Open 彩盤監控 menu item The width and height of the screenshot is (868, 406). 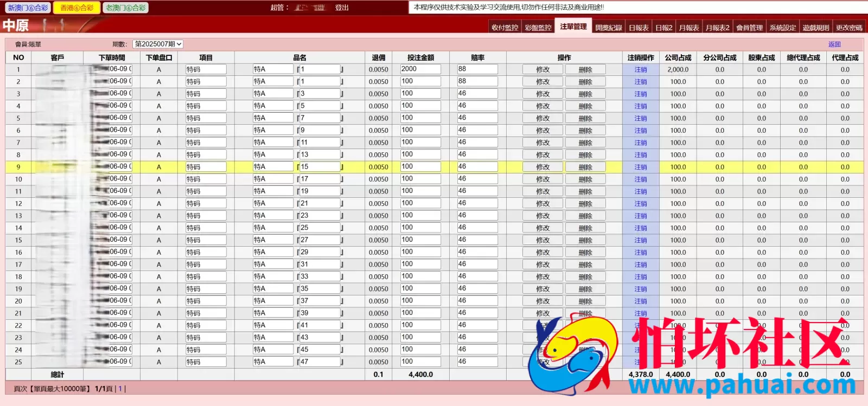538,28
